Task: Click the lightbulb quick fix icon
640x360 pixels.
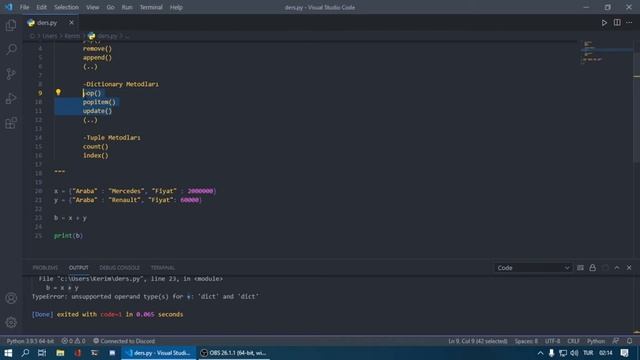Action: click(58, 93)
